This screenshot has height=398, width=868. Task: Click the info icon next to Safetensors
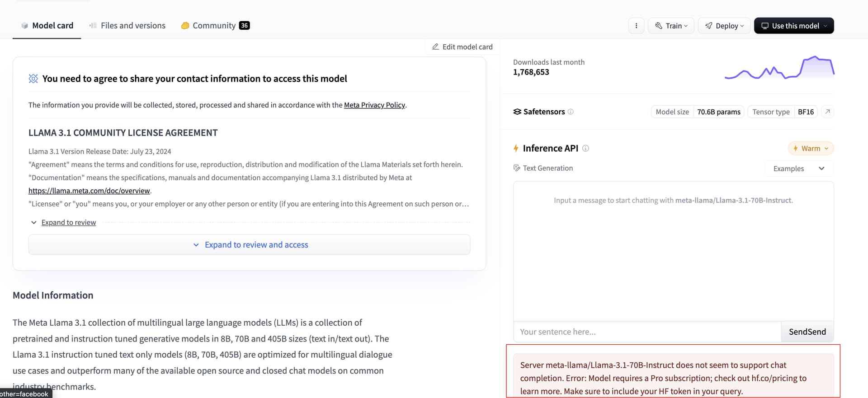coord(571,112)
